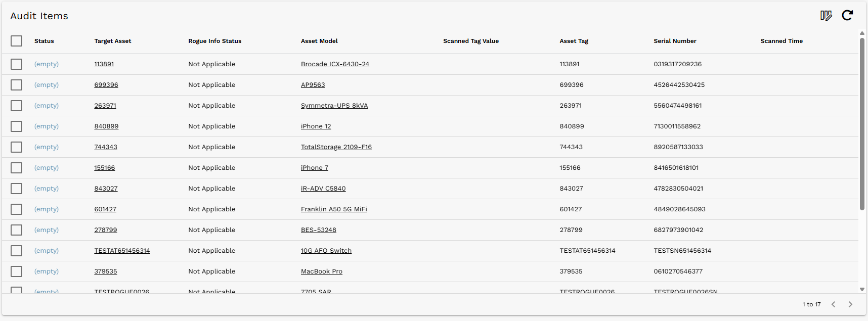This screenshot has width=868, height=321.
Task: Open target asset 278799 link
Action: [x=106, y=230]
